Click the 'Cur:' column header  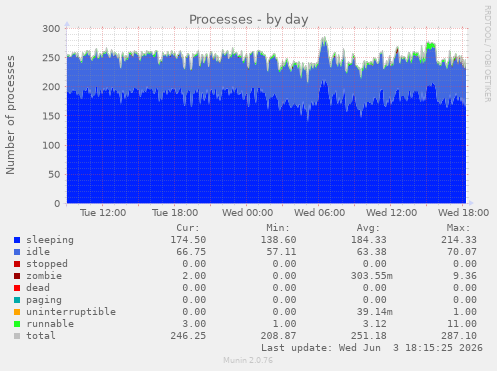[188, 228]
